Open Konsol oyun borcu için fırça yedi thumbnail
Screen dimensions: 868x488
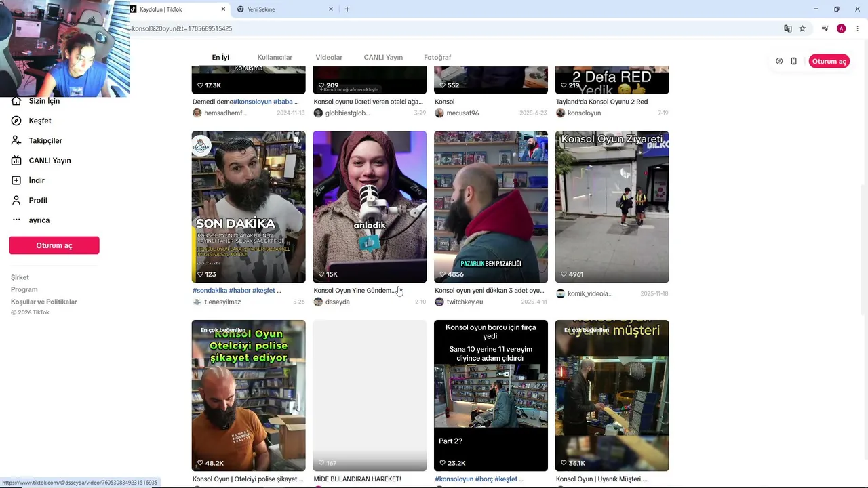tap(491, 396)
